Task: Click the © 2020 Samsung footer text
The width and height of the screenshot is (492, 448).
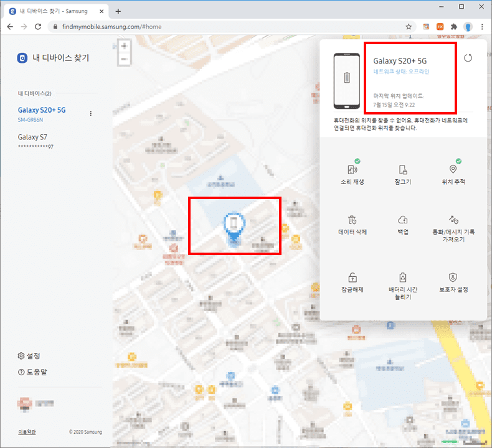Action: pos(85,432)
